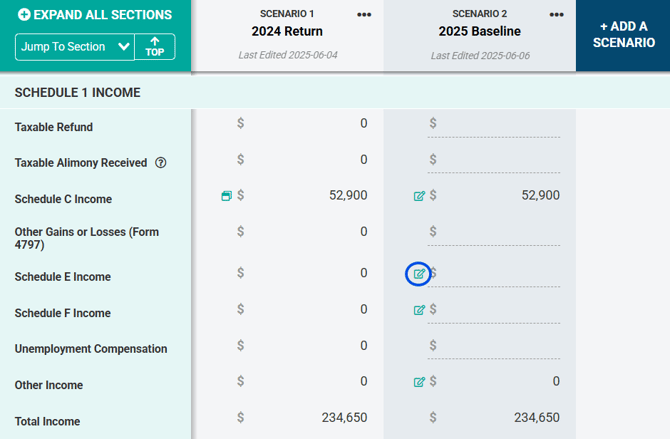Open Scenario 2 three-dot options menu
670x439 pixels.
click(x=557, y=15)
